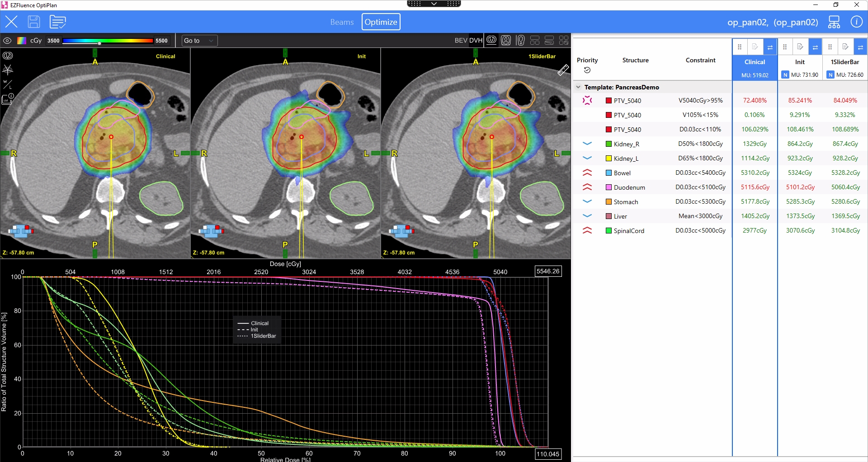Save the current plan

34,22
